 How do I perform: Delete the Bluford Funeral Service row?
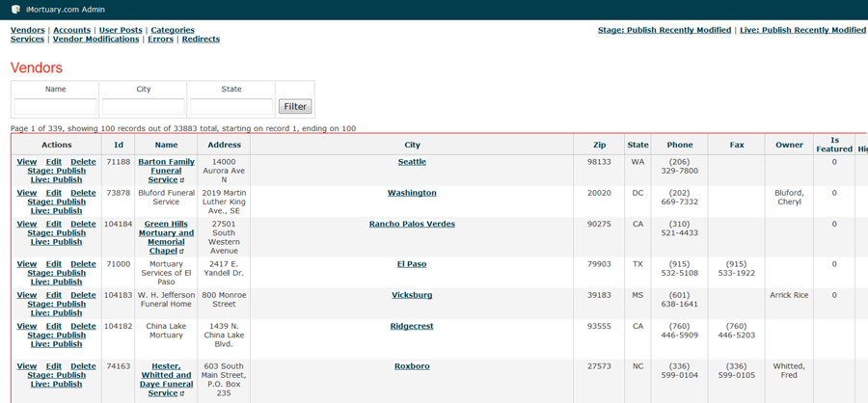click(83, 193)
